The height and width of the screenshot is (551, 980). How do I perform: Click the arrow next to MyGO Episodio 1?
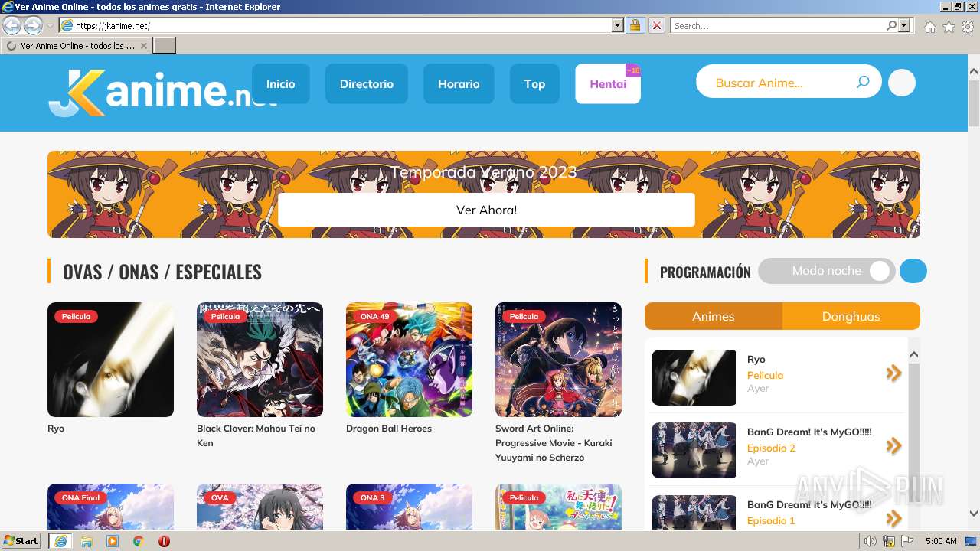893,519
